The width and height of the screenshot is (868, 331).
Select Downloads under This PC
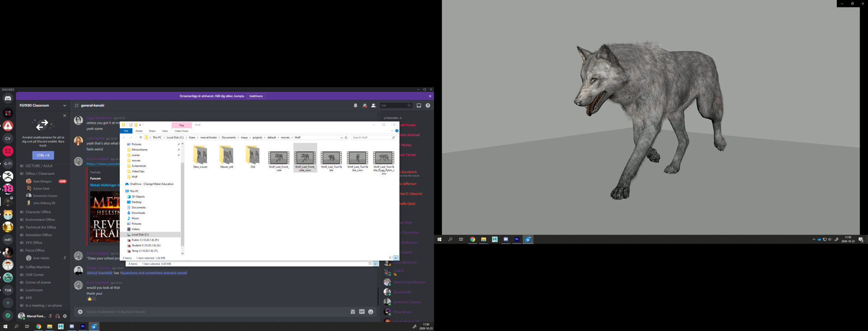point(138,213)
